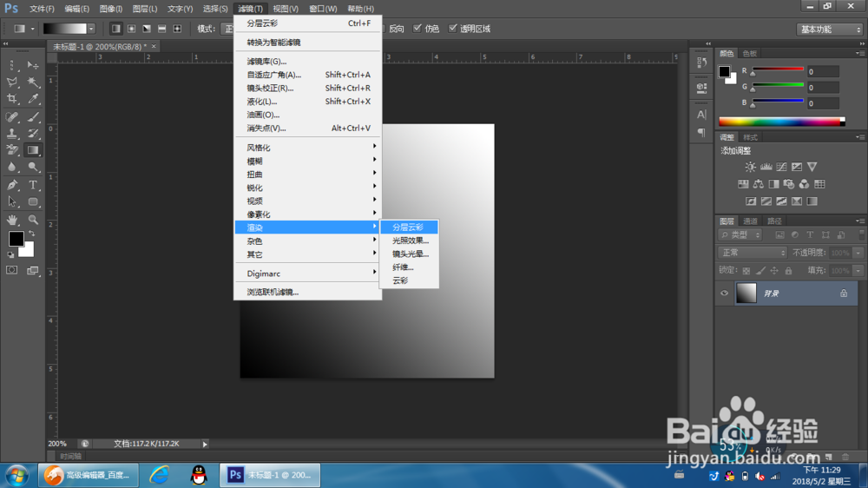Switch to the 路径 paths tab

(x=774, y=221)
